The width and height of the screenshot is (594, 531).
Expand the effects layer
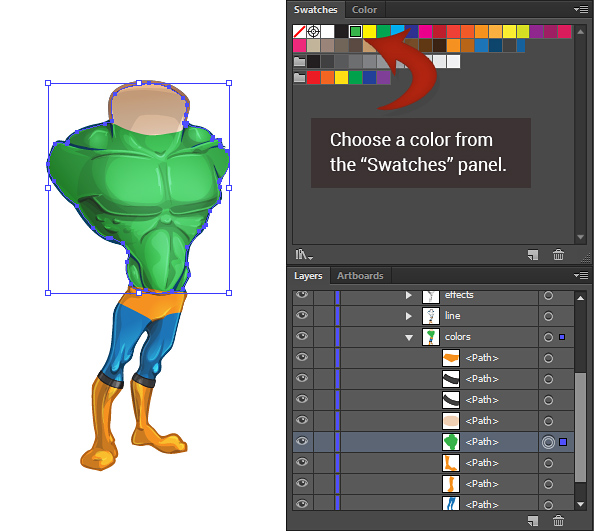408,295
